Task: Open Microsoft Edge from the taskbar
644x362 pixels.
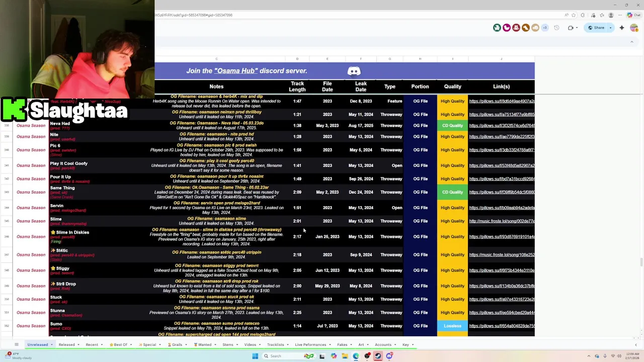Action: pos(356,356)
